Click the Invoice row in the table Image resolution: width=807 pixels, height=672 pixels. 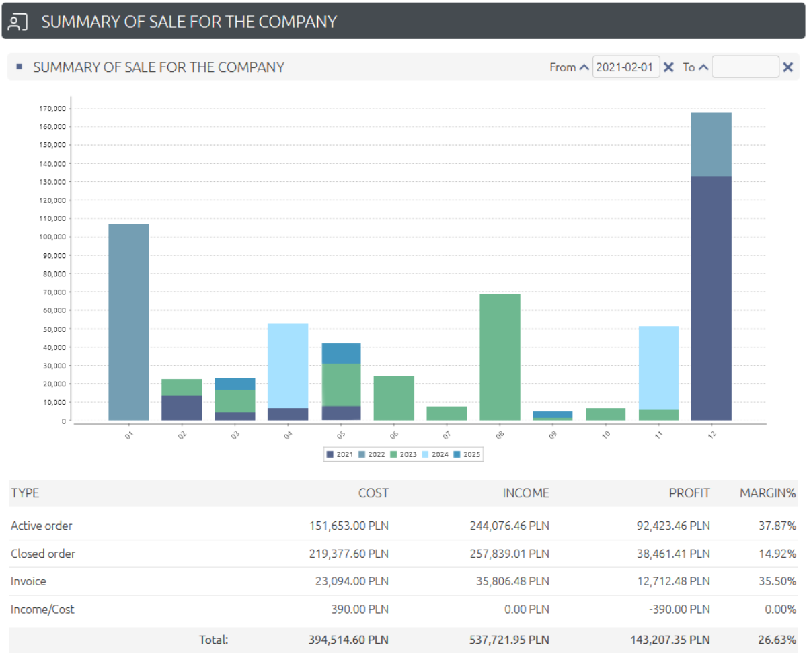click(x=28, y=581)
